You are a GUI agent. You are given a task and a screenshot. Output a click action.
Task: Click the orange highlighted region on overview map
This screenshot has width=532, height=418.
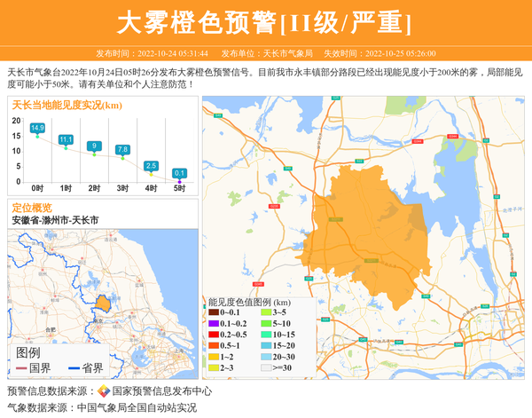click(102, 304)
